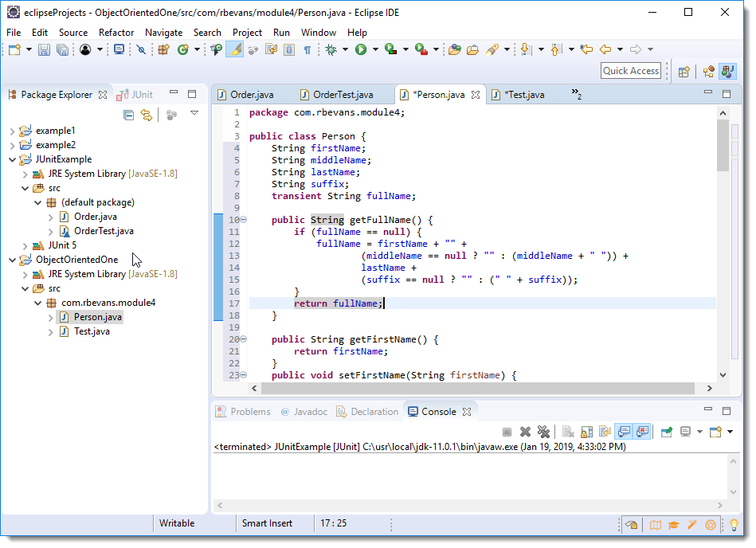Click the Quick Access search field

point(631,72)
